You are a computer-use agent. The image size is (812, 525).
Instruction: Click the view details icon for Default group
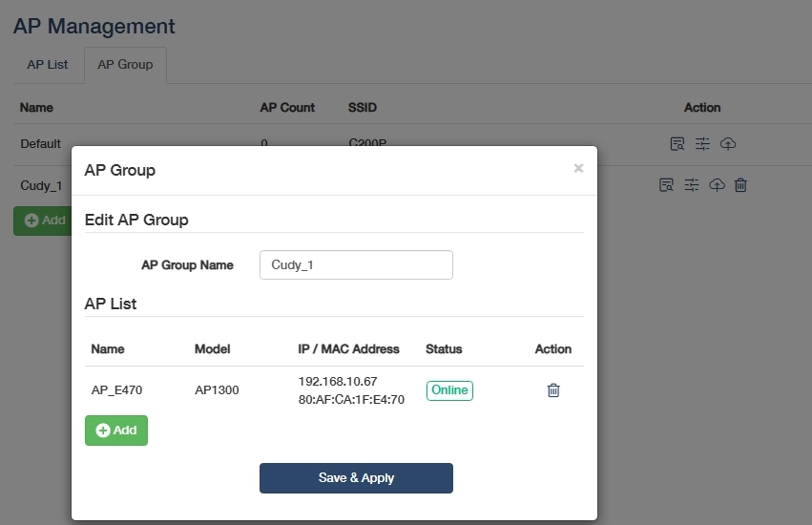677,144
